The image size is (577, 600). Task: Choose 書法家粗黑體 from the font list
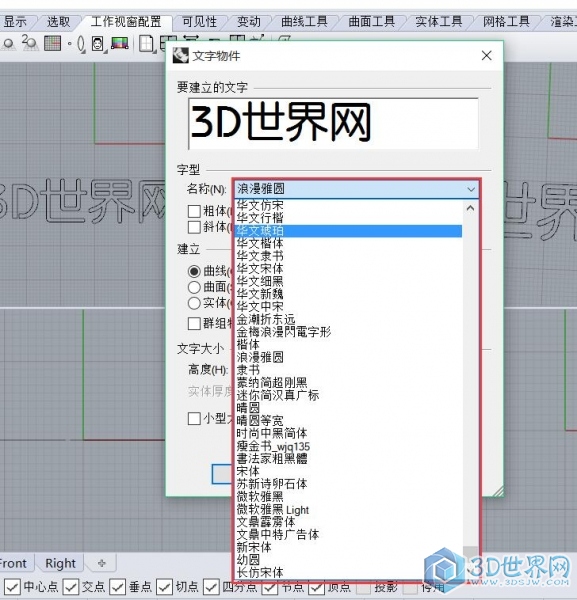click(349, 458)
